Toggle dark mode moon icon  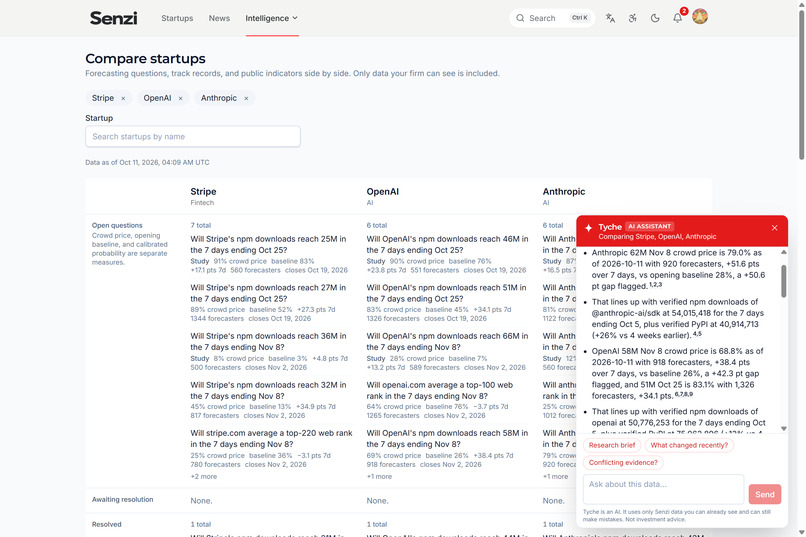point(655,18)
